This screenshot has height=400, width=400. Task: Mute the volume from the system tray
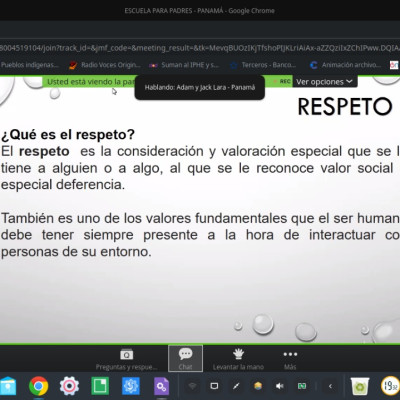280,386
